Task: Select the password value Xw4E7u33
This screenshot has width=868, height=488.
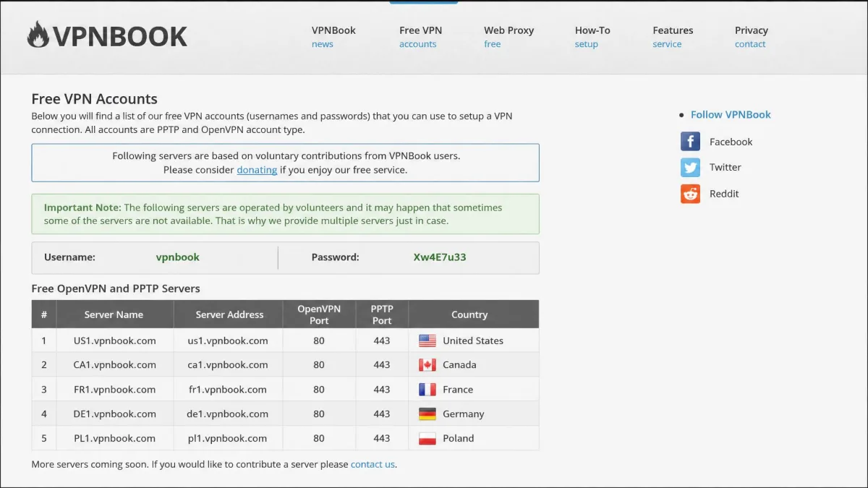Action: tap(440, 257)
